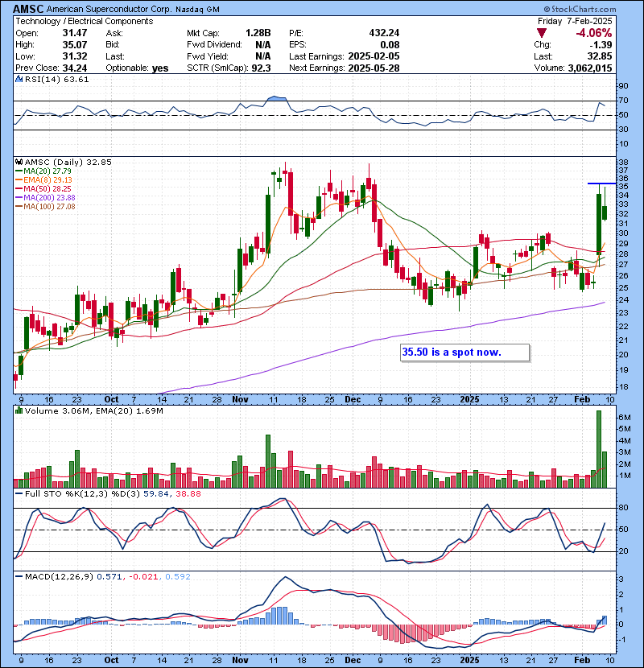This screenshot has width=644, height=668.
Task: Click the MA(20) 27.79 legend entry
Action: coord(43,171)
